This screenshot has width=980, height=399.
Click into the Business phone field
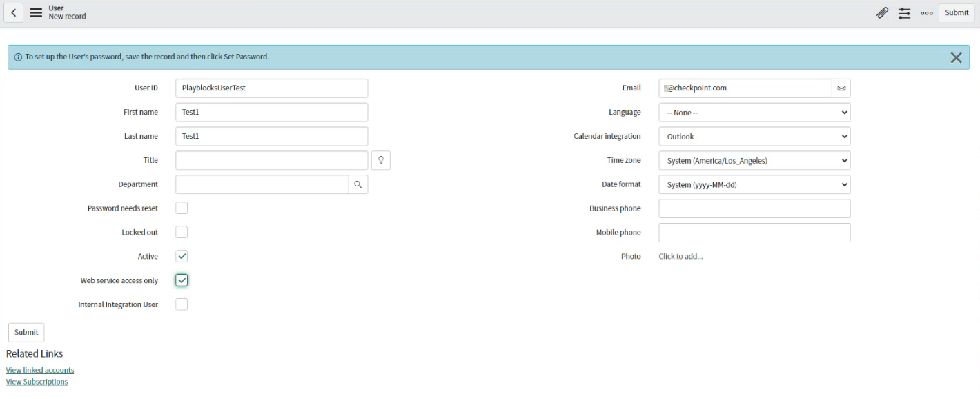coord(754,208)
